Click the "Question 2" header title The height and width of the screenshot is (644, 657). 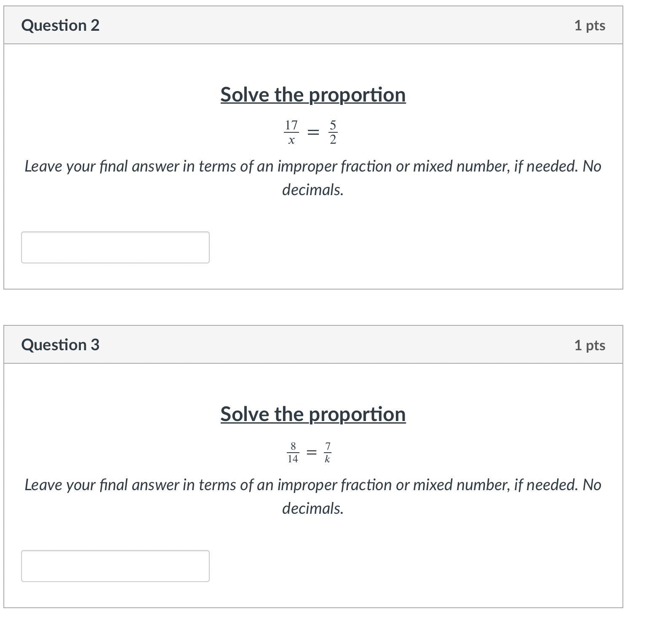click(60, 25)
